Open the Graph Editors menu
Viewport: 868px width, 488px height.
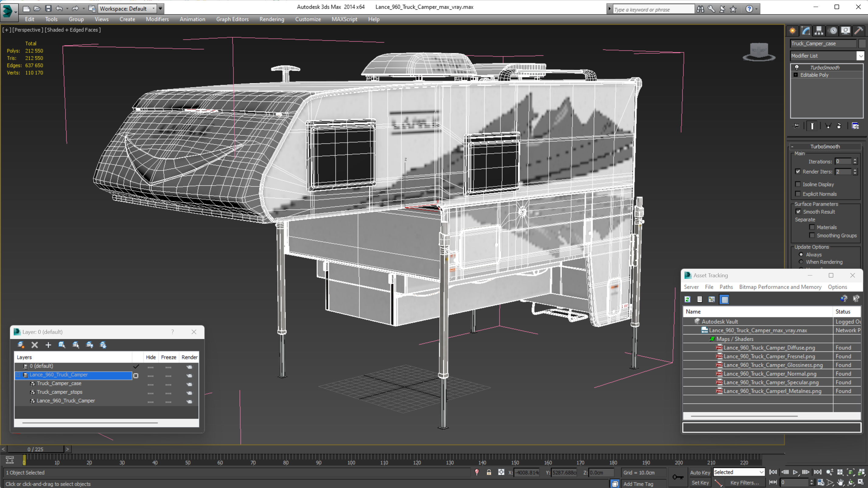[232, 19]
